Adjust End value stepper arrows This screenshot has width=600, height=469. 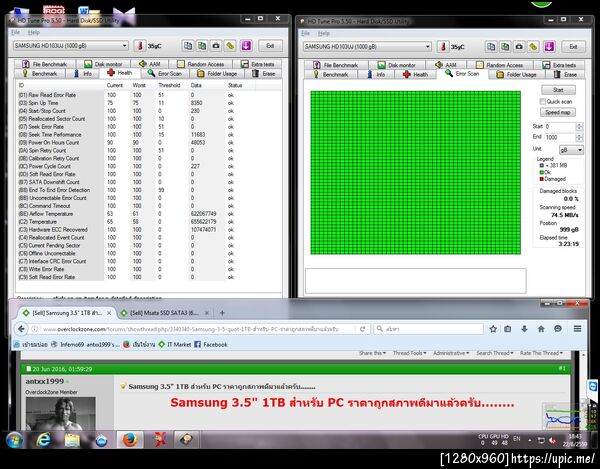pyautogui.click(x=579, y=137)
